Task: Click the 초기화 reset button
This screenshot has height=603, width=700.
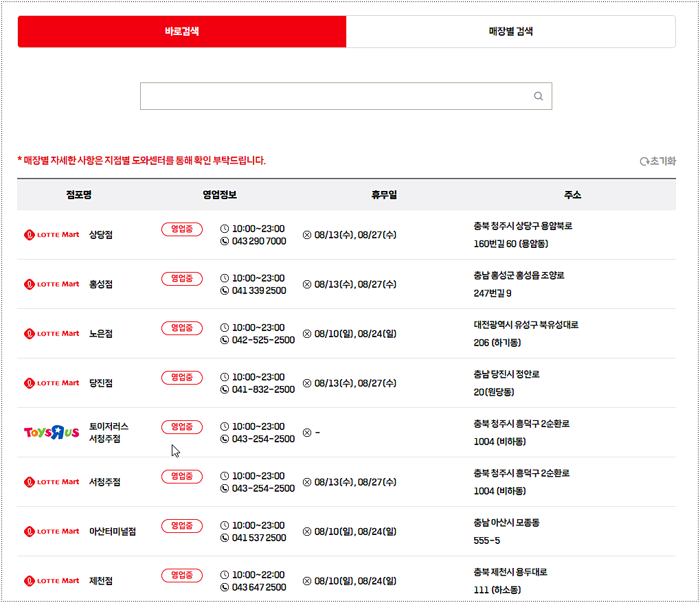Action: click(x=657, y=161)
